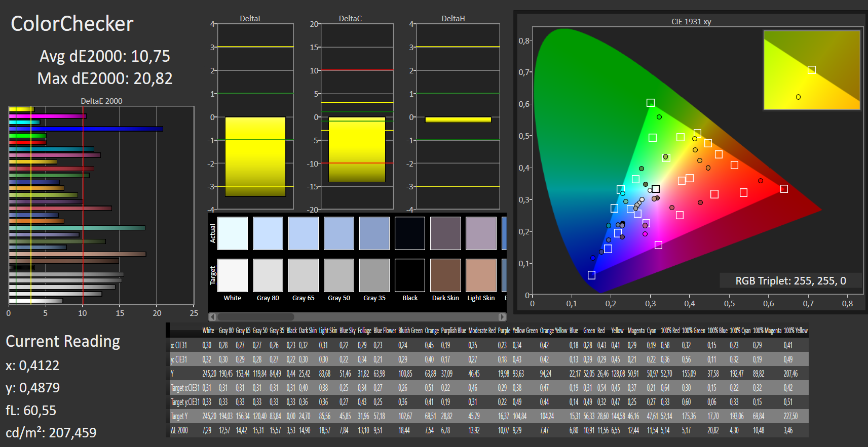Click the 100% Yellow column header
The width and height of the screenshot is (868, 447).
796,331
